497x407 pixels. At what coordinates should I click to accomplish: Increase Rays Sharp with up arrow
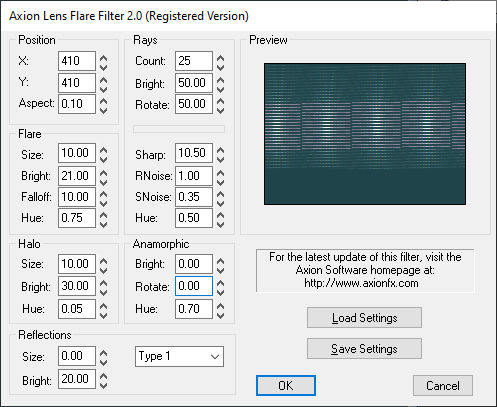220,150
